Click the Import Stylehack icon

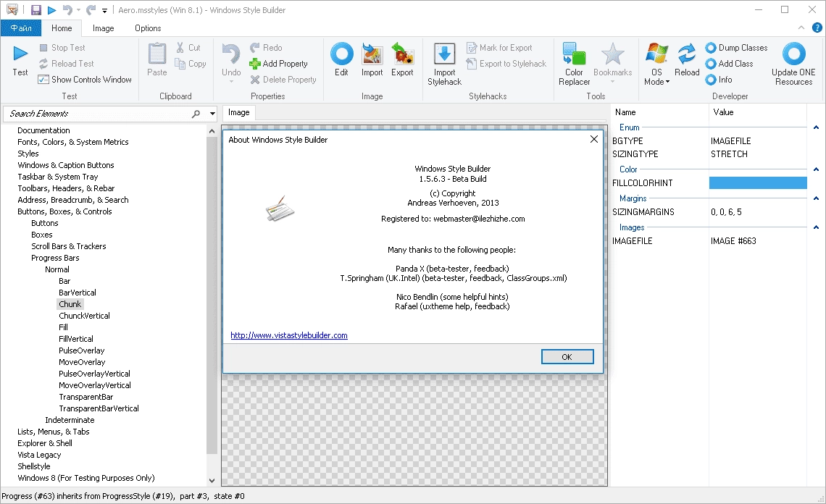444,54
